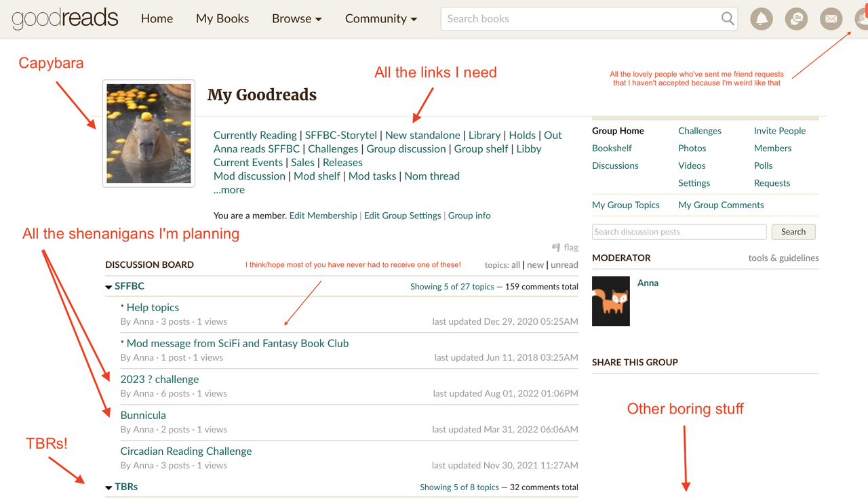The width and height of the screenshot is (868, 501).
Task: Open group Settings link
Action: 694,183
